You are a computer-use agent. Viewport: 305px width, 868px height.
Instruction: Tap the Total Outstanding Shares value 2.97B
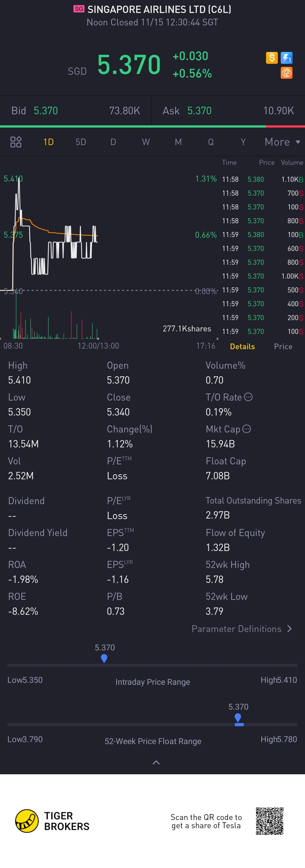coord(218,515)
